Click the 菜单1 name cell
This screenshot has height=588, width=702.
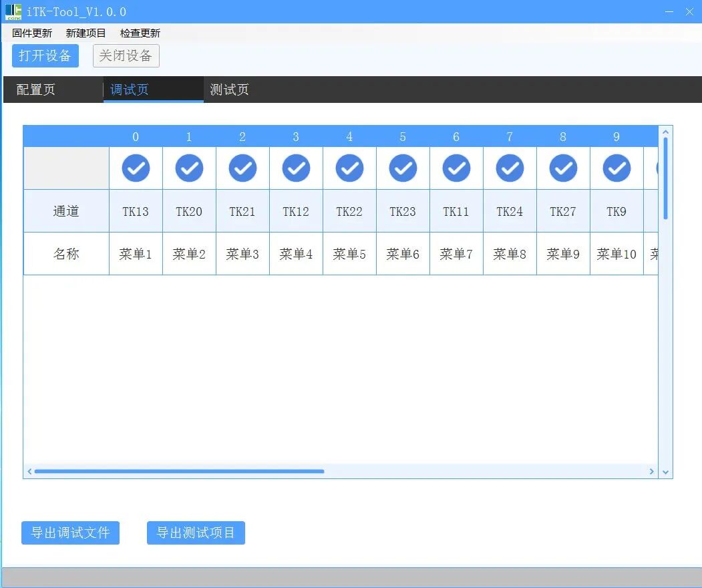[x=136, y=254]
